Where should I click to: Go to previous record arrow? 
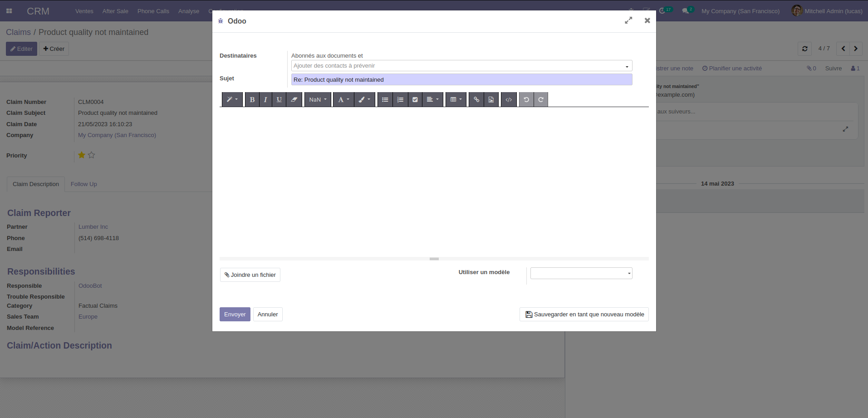coord(843,49)
